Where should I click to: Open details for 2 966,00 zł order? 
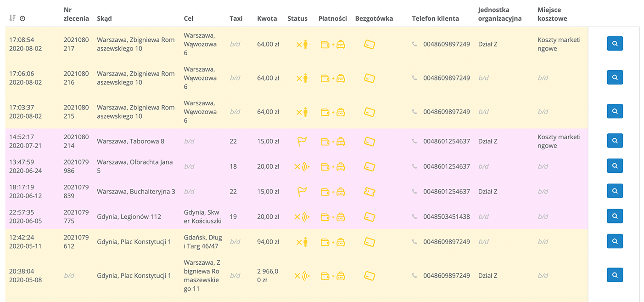(615, 275)
